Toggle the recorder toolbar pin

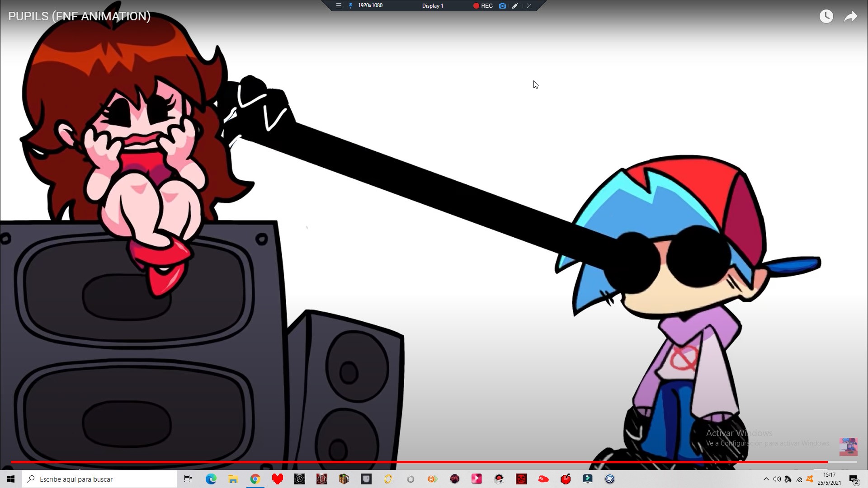coord(350,6)
